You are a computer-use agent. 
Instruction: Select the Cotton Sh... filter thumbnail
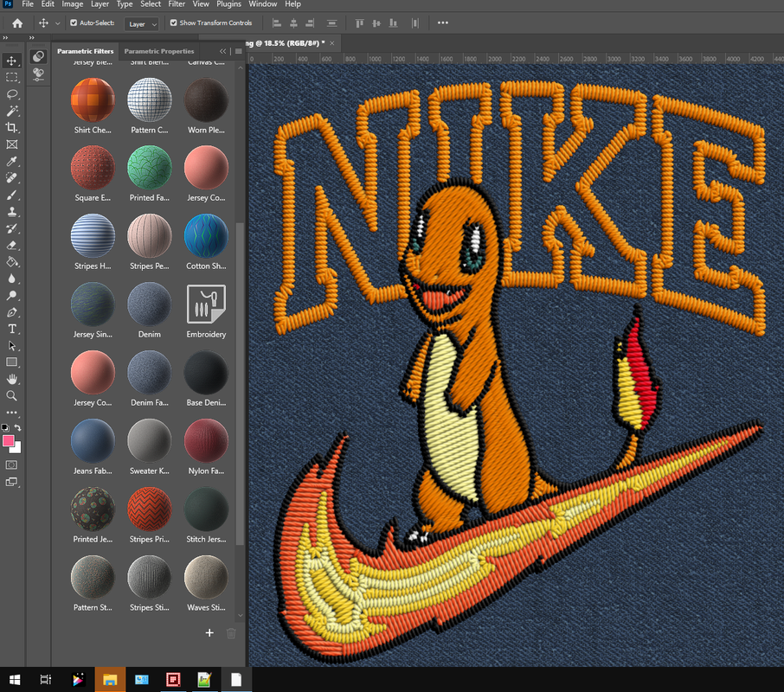(x=206, y=236)
